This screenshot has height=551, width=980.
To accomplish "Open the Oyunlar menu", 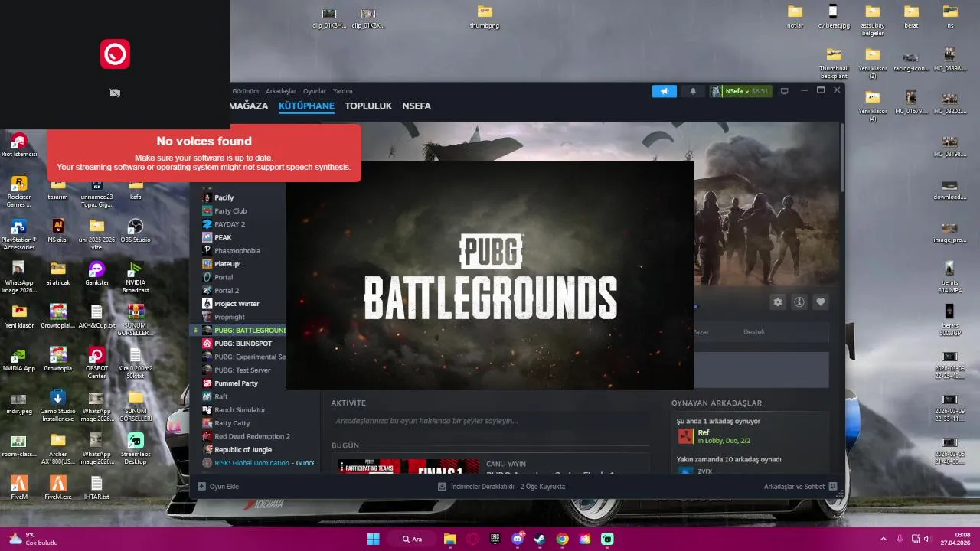I will [315, 91].
